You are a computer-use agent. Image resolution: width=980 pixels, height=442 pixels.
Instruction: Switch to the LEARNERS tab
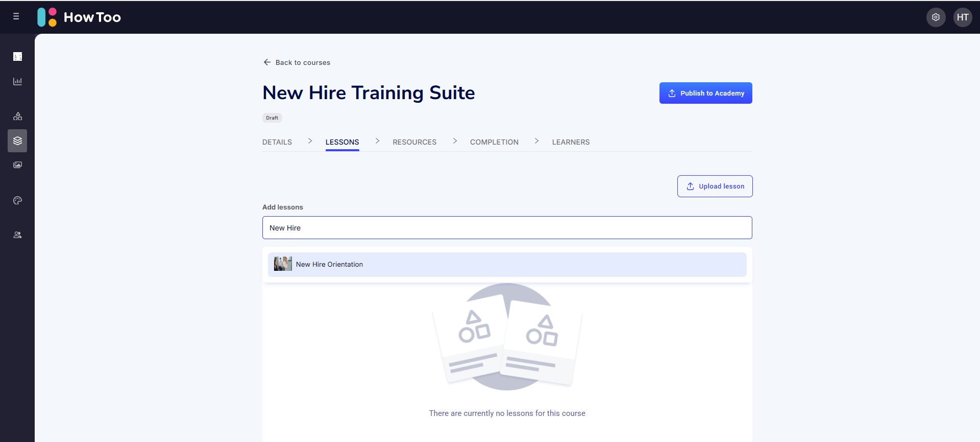tap(571, 142)
